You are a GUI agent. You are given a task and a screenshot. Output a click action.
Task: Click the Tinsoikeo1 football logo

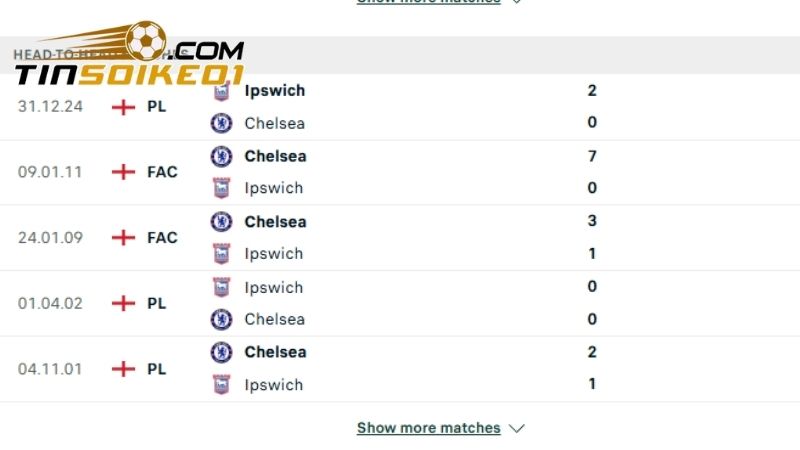(x=146, y=41)
